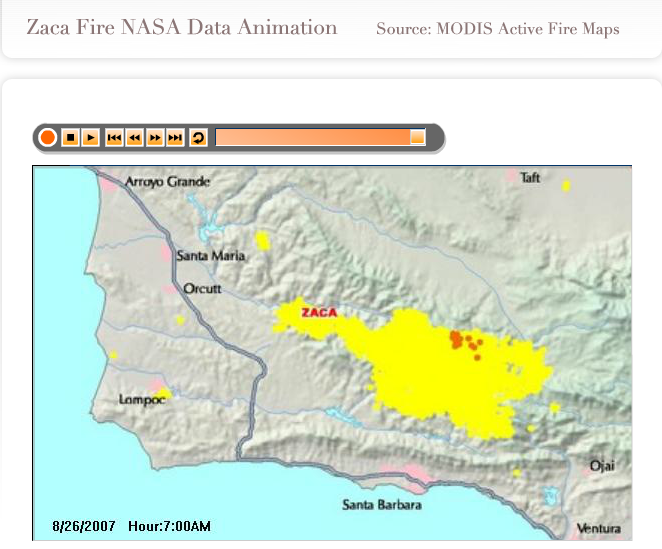The height and width of the screenshot is (549, 662).
Task: Click the animation progress slider bar
Action: coord(312,137)
